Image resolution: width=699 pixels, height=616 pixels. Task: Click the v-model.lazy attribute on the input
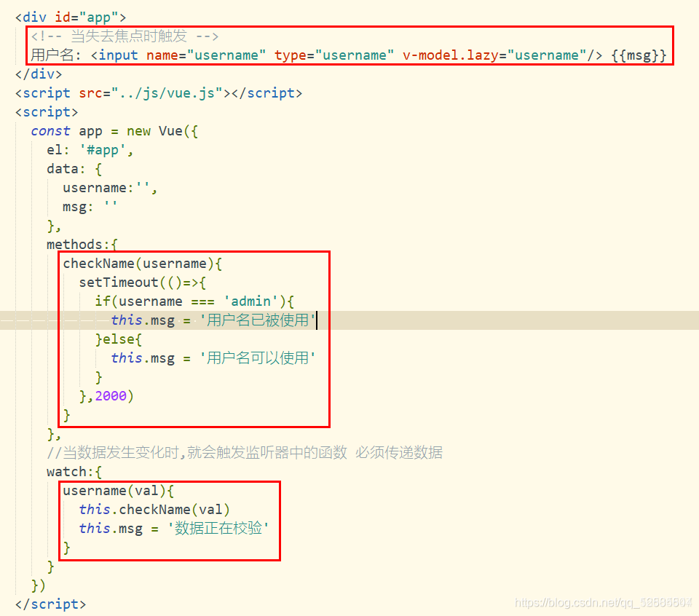pos(494,55)
